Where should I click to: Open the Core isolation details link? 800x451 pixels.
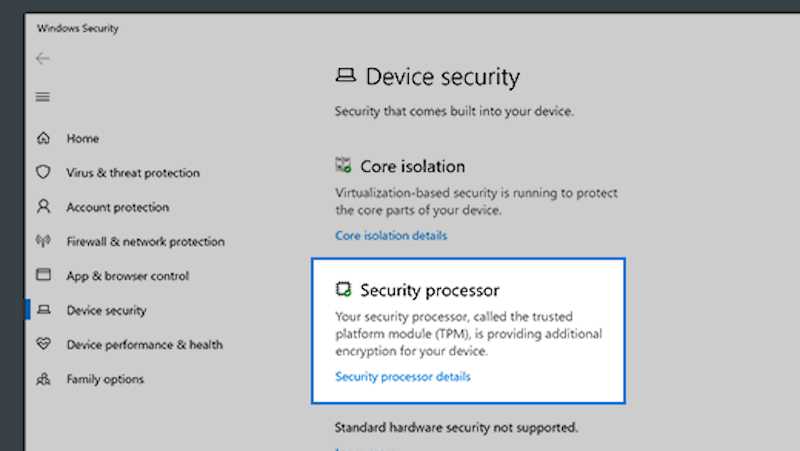tap(391, 236)
